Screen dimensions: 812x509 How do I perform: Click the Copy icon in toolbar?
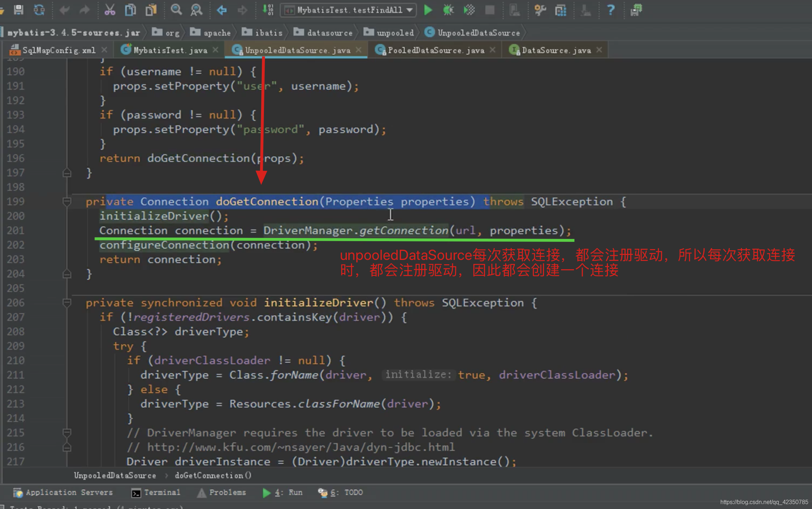coord(130,10)
